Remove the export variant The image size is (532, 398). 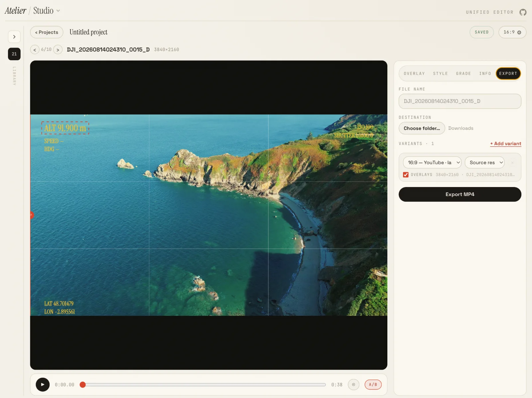click(512, 162)
